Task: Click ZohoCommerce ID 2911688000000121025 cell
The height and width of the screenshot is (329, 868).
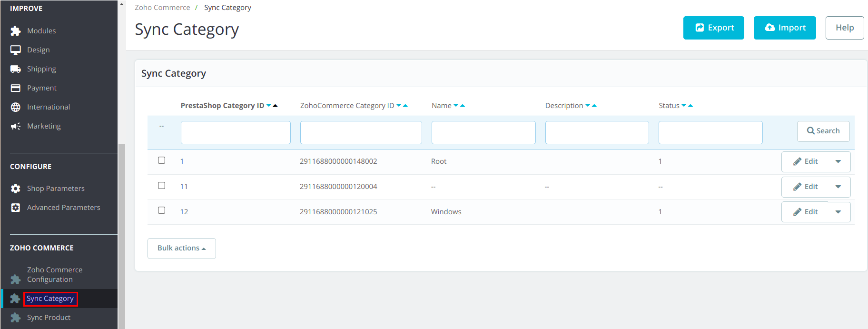Action: point(338,212)
